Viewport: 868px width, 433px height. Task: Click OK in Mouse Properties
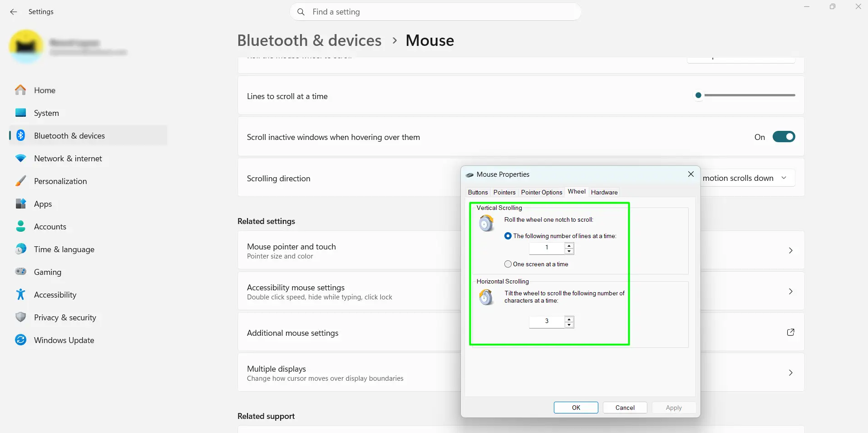576,408
